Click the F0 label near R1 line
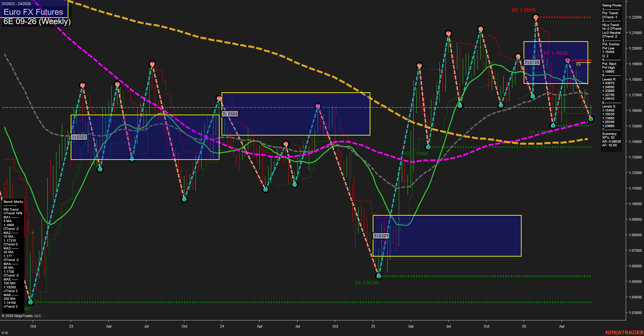The width and height of the screenshot is (644, 336). (578, 65)
